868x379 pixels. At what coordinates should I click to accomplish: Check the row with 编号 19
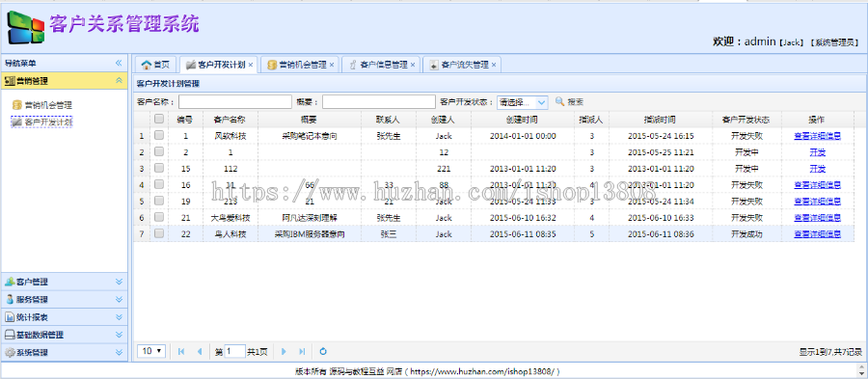pos(159,201)
